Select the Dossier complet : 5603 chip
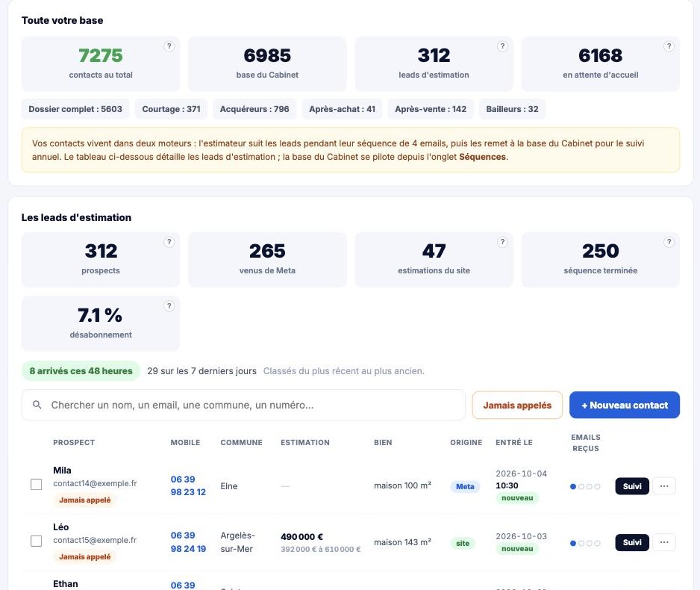 [75, 109]
